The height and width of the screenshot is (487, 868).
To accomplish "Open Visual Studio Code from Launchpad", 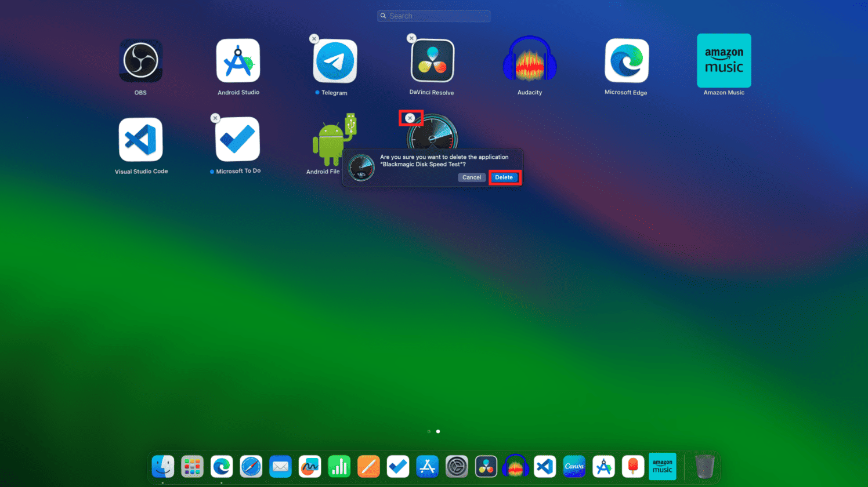I will coord(140,140).
